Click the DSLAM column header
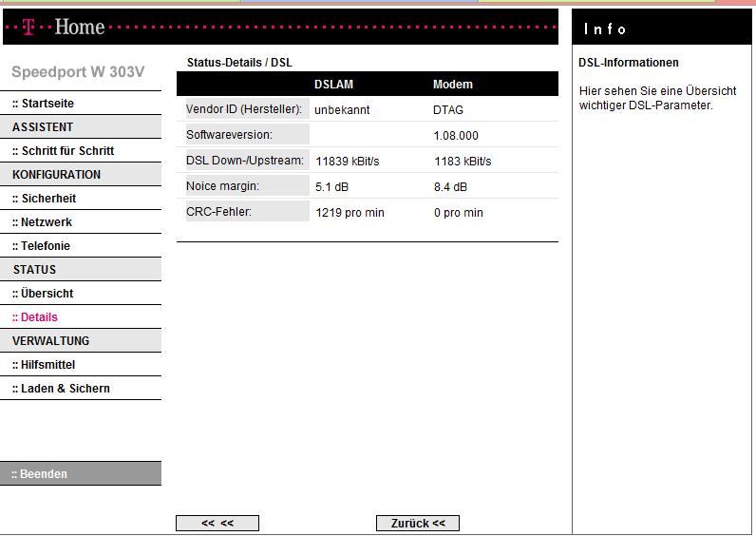The width and height of the screenshot is (756, 536). [x=333, y=85]
